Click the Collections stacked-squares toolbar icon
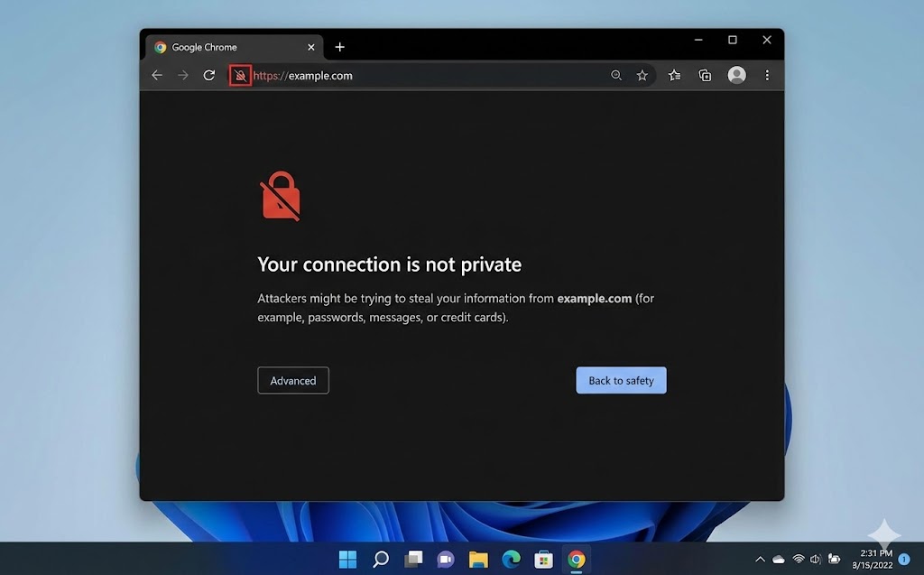This screenshot has height=575, width=924. pos(706,76)
